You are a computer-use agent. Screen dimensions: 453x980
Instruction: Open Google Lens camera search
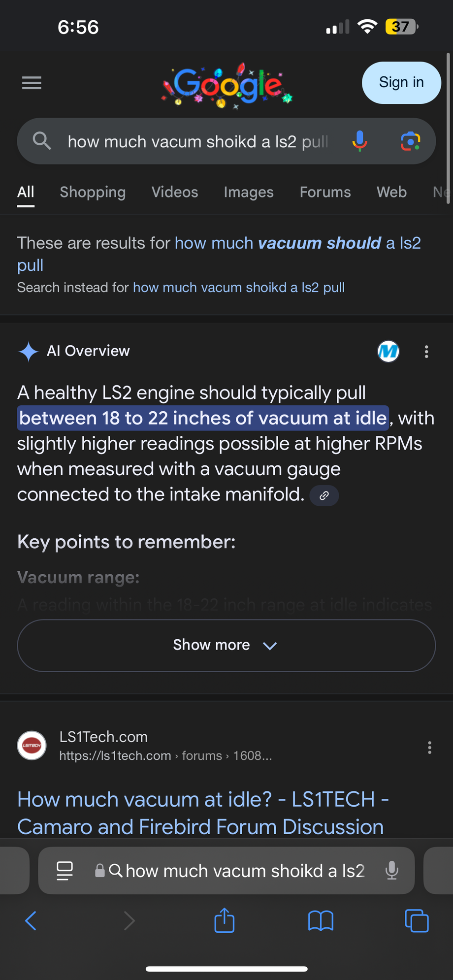[410, 141]
